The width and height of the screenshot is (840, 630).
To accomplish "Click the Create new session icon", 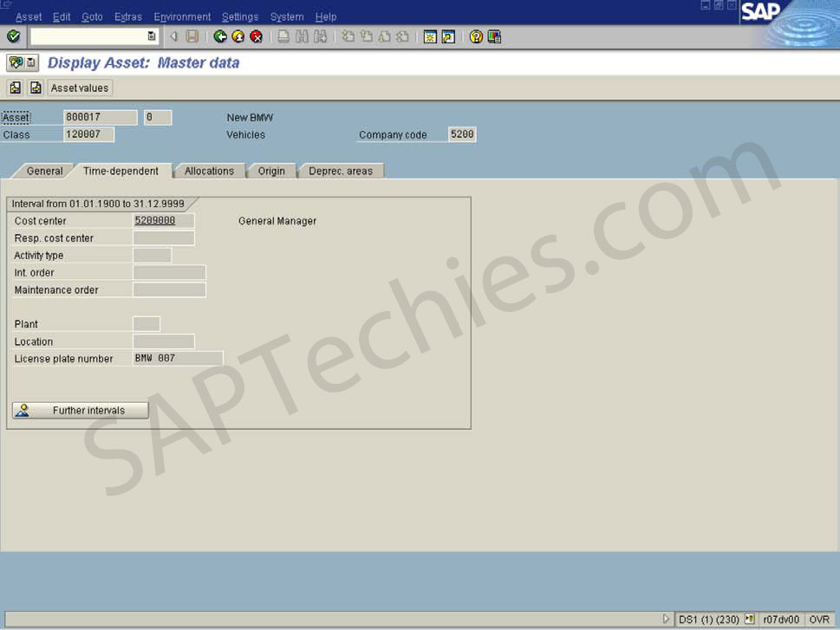I will [431, 36].
